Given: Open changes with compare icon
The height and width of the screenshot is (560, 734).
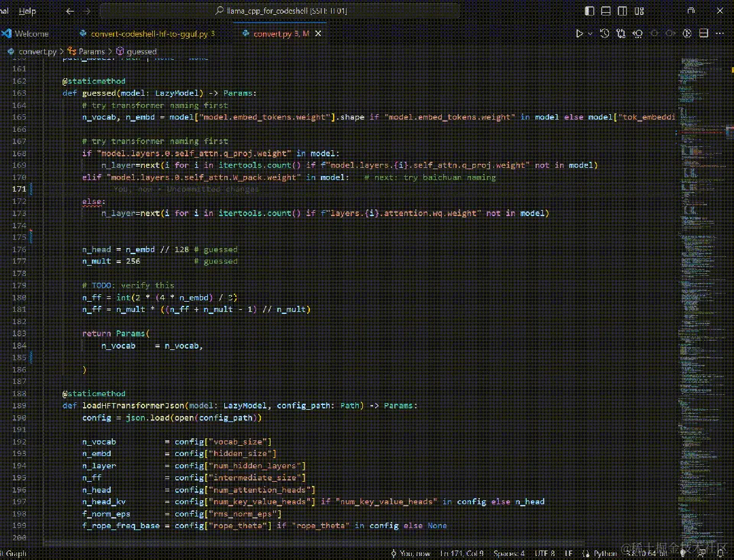Looking at the screenshot, I should tap(621, 33).
